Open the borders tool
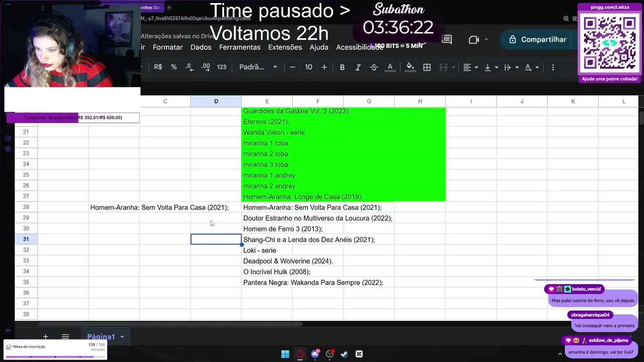 427,67
